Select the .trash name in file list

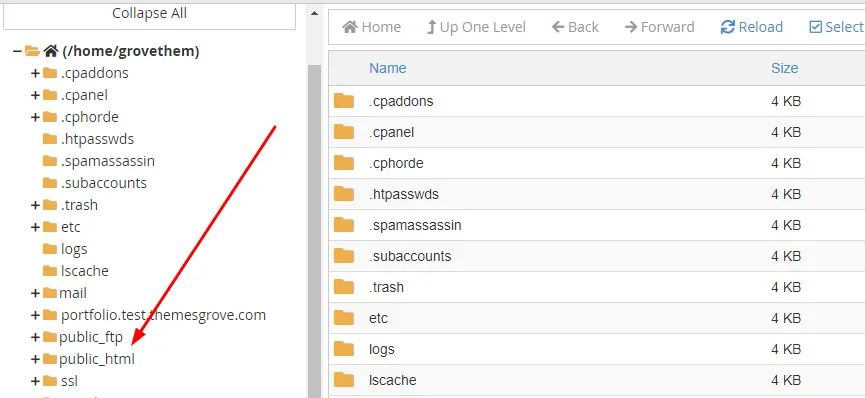tap(386, 287)
